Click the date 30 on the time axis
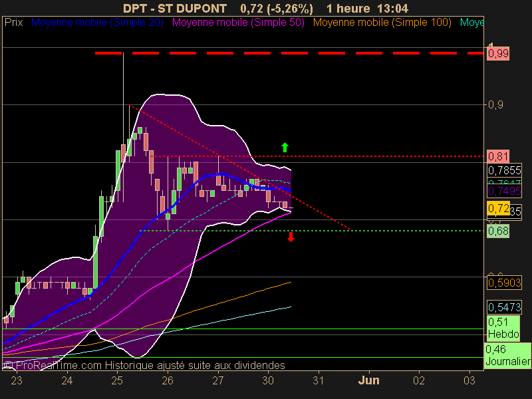Viewport: 532px width, 399px height. click(268, 380)
